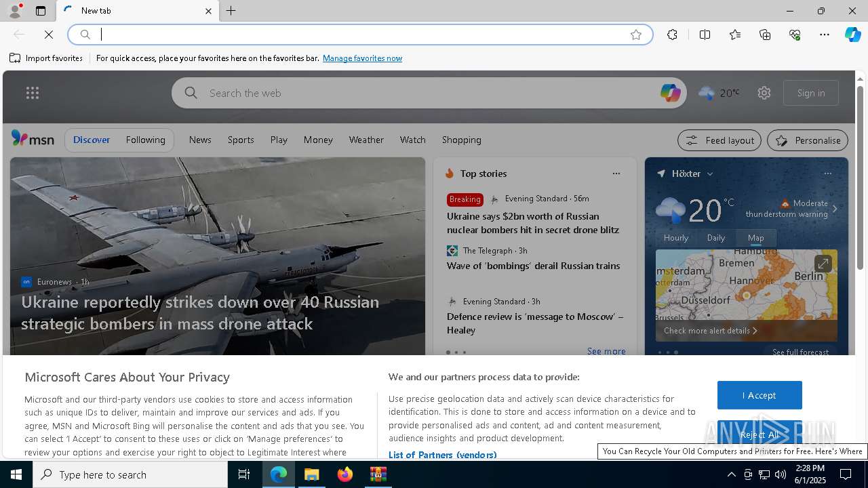Image resolution: width=868 pixels, height=488 pixels.
Task: Stop page loading with X button
Action: [x=49, y=35]
